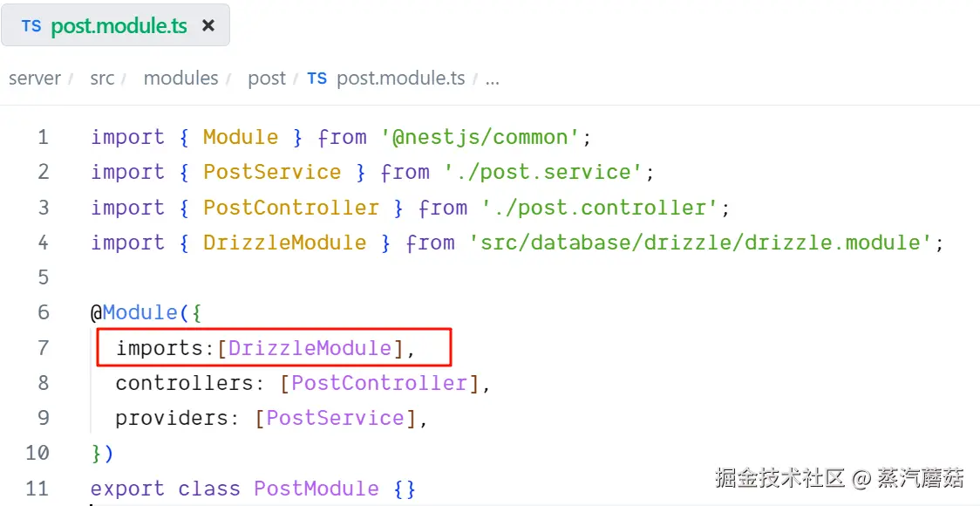The image size is (980, 506).
Task: Open the post breadcrumb segment
Action: pos(267,79)
